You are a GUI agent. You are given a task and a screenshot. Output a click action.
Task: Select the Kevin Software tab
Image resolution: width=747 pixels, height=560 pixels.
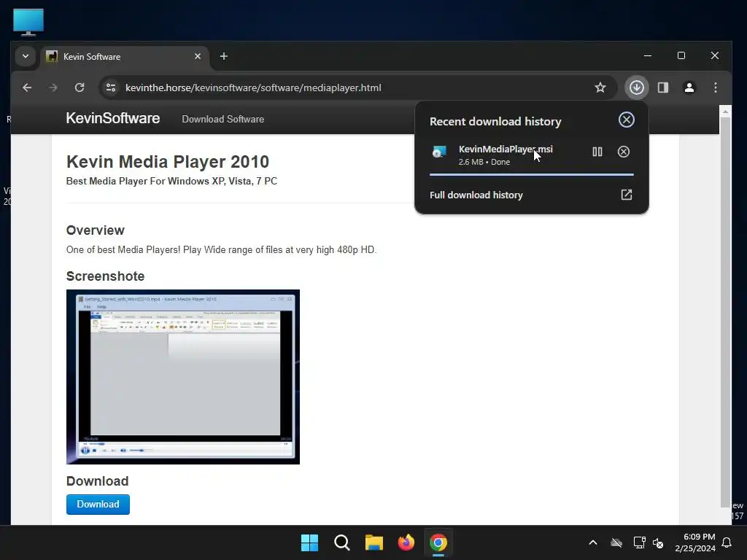coord(124,57)
